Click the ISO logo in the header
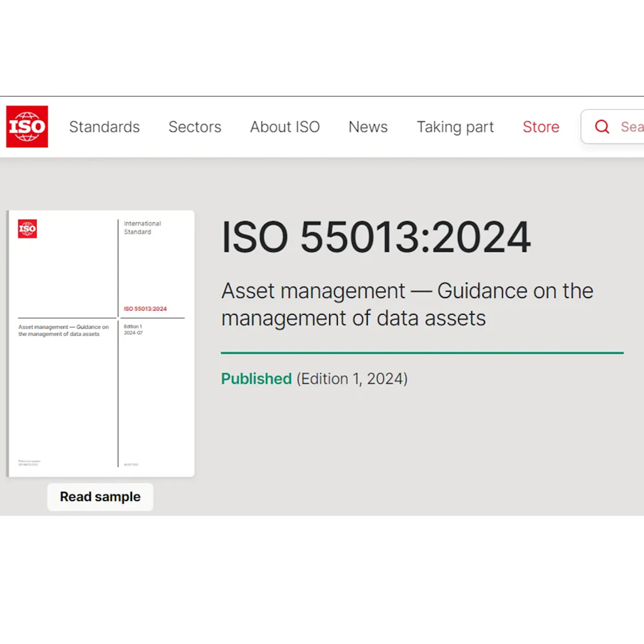The image size is (644, 644). coord(27,127)
